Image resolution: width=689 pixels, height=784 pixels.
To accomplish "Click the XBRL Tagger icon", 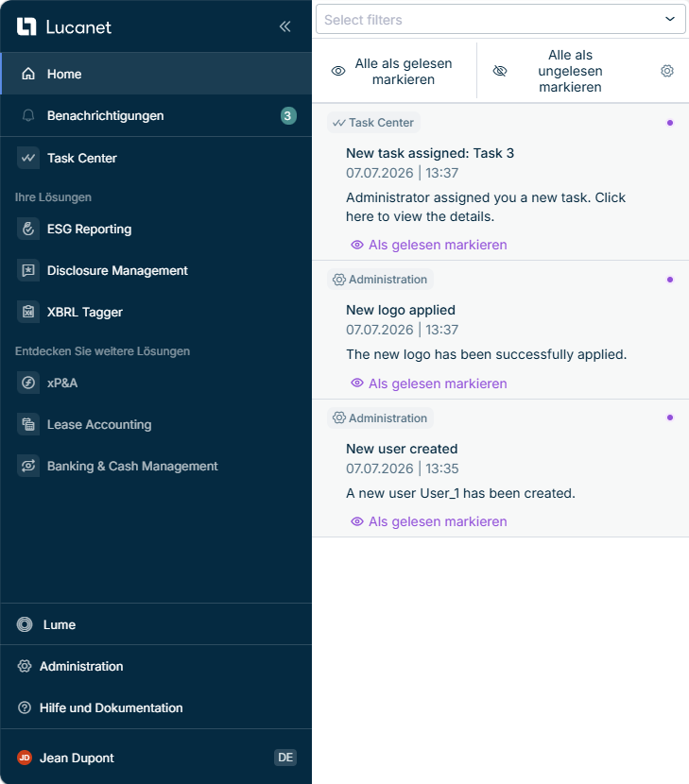I will click(28, 312).
